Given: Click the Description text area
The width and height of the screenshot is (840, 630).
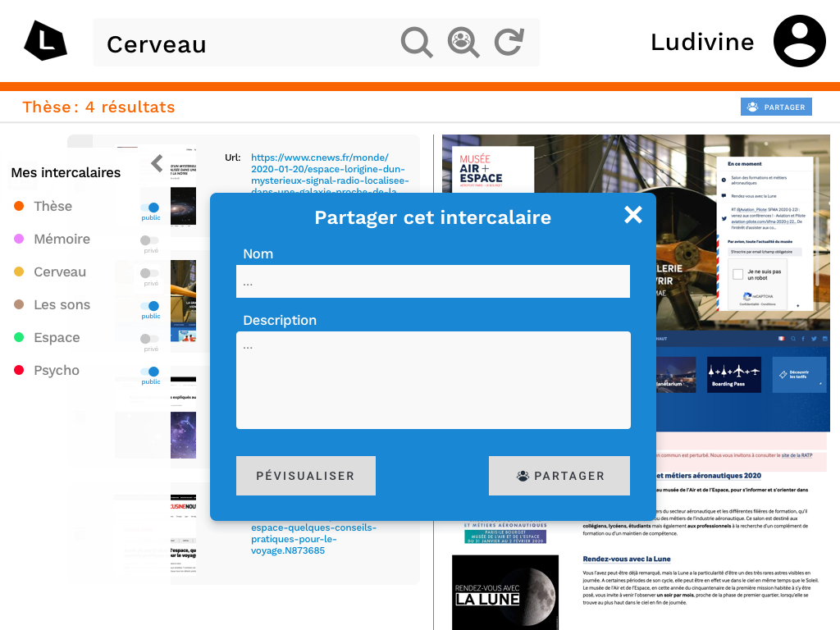Looking at the screenshot, I should point(433,381).
